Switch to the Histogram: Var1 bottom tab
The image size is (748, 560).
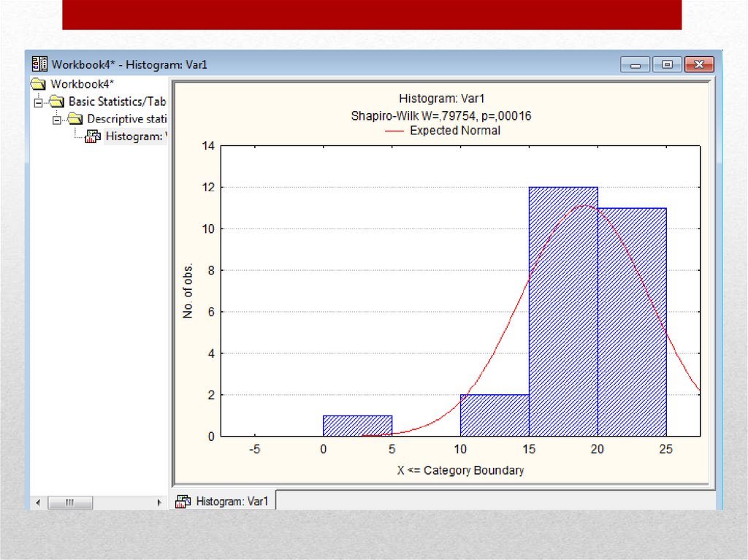tap(223, 502)
